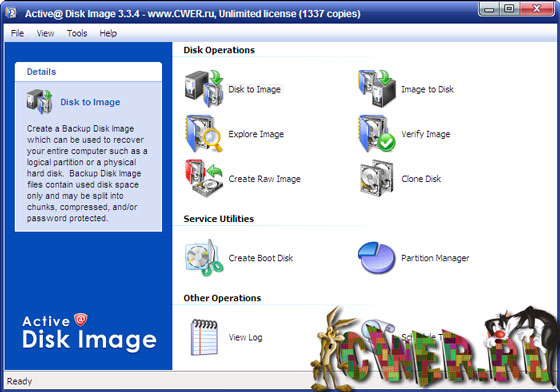Viewport: 560px width, 392px height.
Task: Start the Create Raw Image icon
Action: pos(204,179)
